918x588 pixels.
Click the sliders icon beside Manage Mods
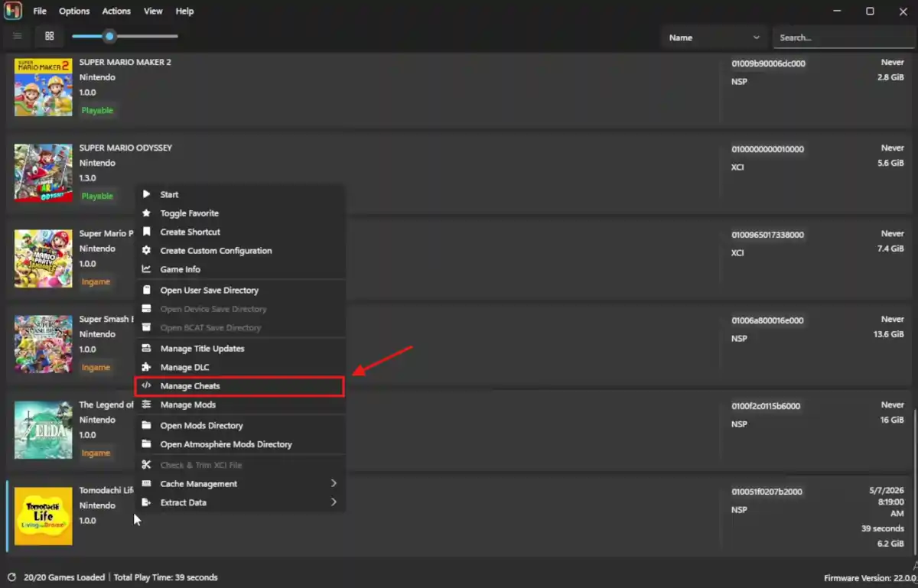[146, 404]
